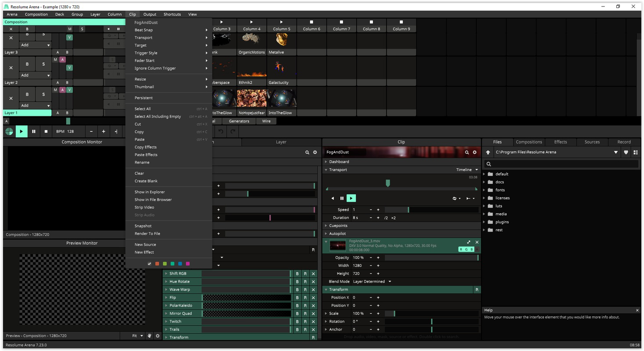The height and width of the screenshot is (351, 644).
Task: Decrease BPM with the minus button
Action: [91, 131]
